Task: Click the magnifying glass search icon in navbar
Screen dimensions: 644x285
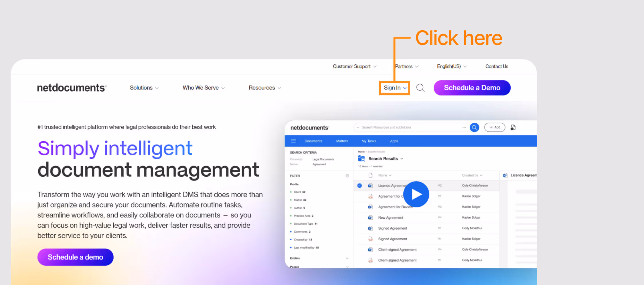Action: pyautogui.click(x=420, y=88)
